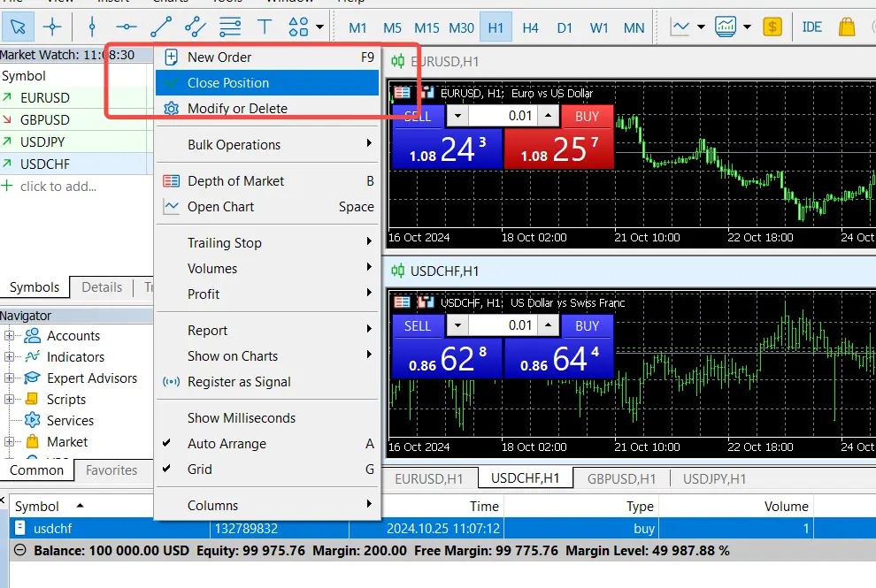This screenshot has width=876, height=588.
Task: Enable Show Milliseconds in context menu
Action: point(242,418)
